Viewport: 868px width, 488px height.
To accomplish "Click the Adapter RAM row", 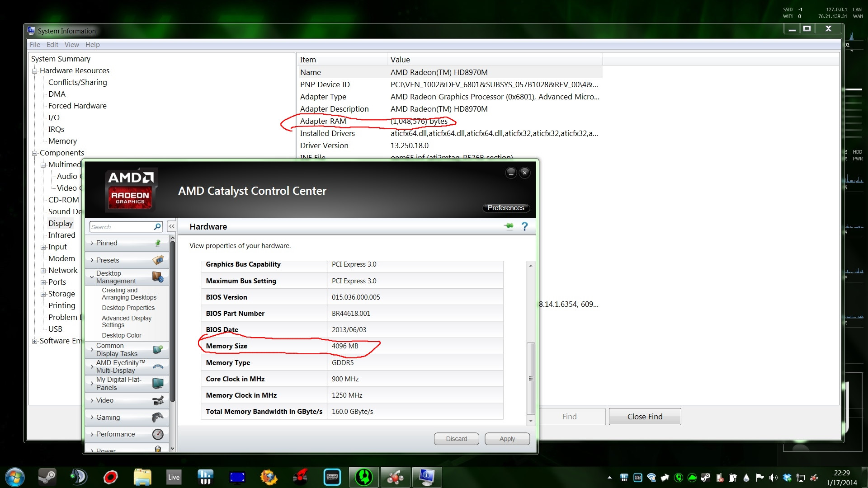I will click(x=450, y=121).
